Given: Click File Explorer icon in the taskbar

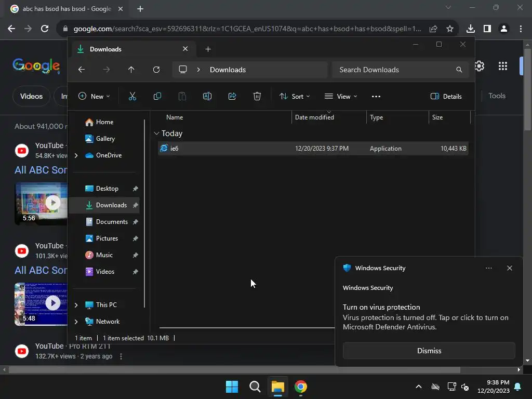Looking at the screenshot, I should (x=277, y=387).
